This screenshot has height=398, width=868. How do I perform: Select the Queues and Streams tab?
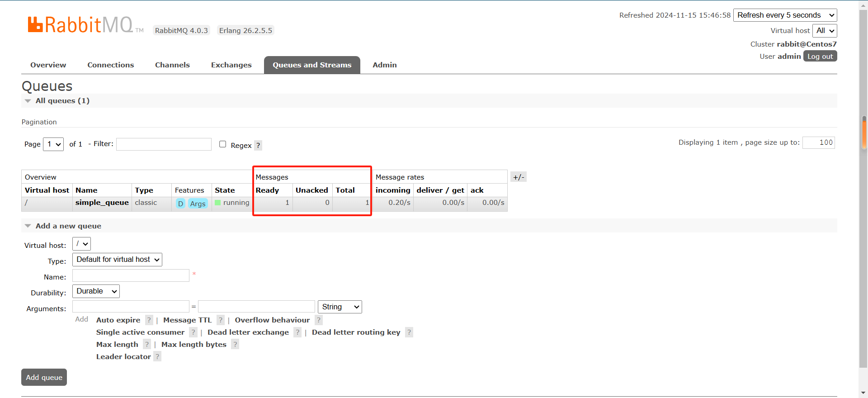(312, 65)
